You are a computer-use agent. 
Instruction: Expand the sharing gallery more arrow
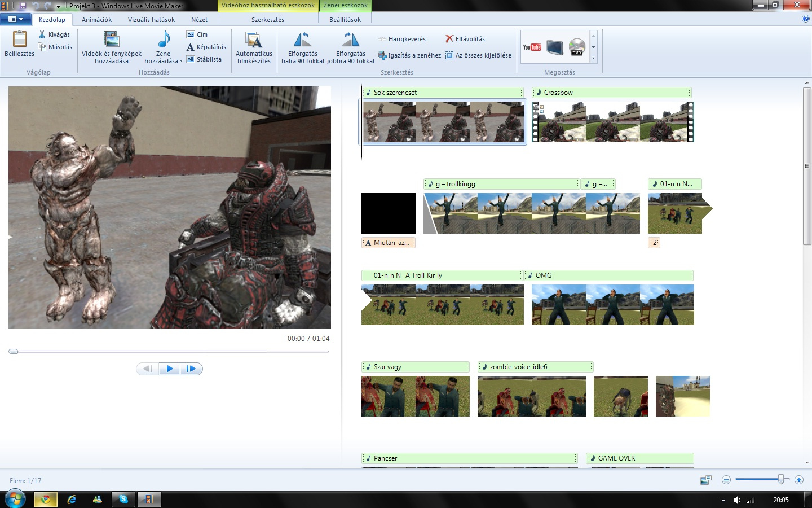pyautogui.click(x=593, y=58)
